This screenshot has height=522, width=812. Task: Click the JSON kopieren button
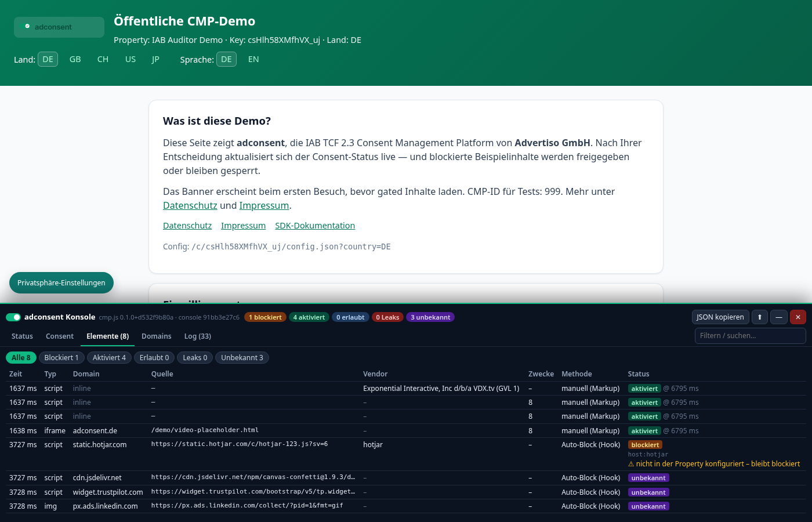point(720,317)
